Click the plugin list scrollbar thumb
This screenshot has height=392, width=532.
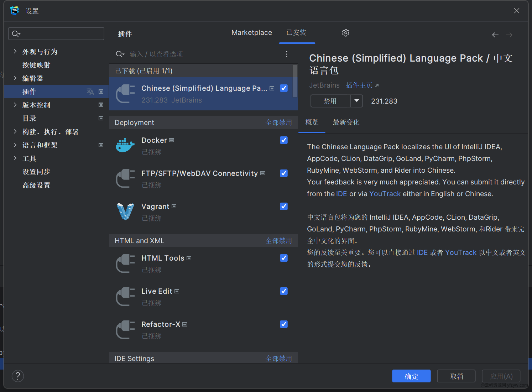tap(295, 81)
